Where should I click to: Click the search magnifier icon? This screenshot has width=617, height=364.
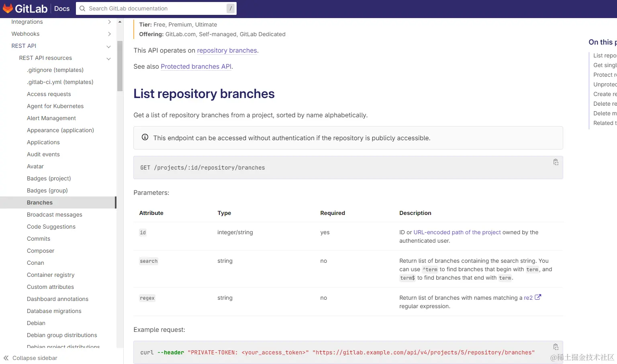point(82,8)
